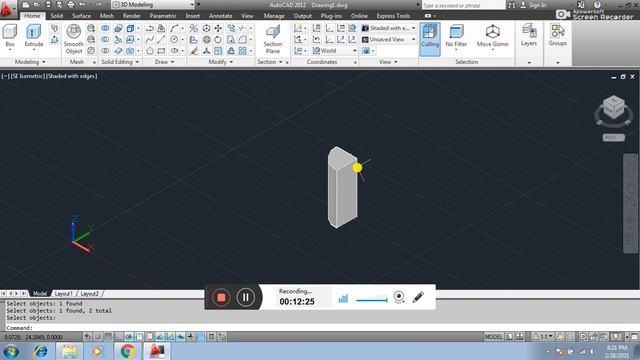Expand the Modify panel
The width and height of the screenshot is (640, 360).
(221, 62)
